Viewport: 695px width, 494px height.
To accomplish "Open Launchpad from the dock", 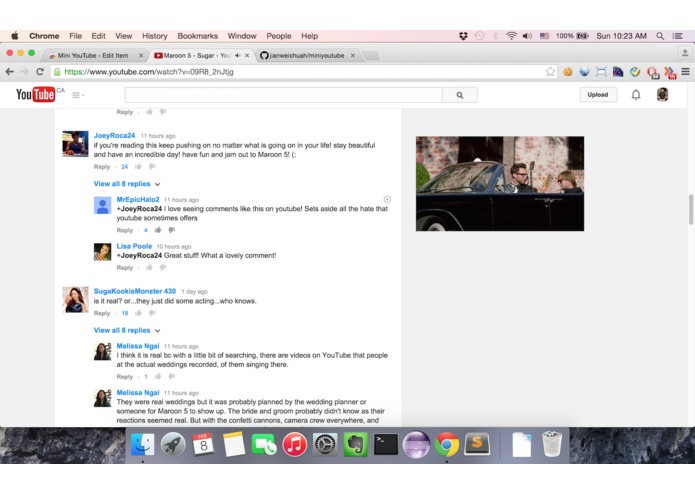I will (173, 444).
